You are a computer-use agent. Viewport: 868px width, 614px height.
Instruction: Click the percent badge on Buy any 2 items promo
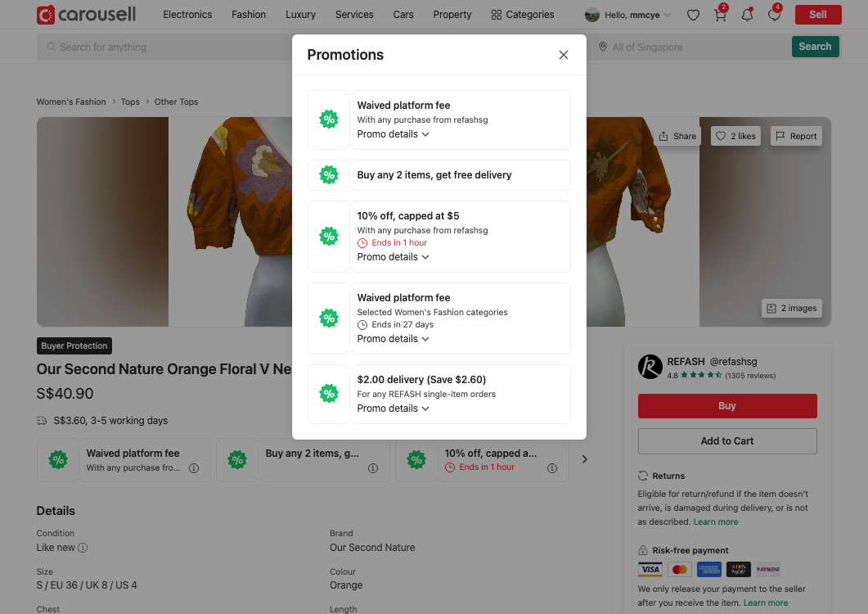pos(329,175)
